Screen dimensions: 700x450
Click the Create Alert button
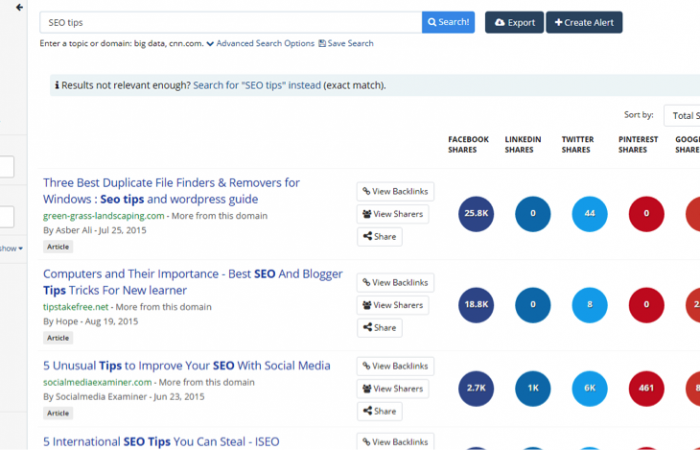coord(584,22)
